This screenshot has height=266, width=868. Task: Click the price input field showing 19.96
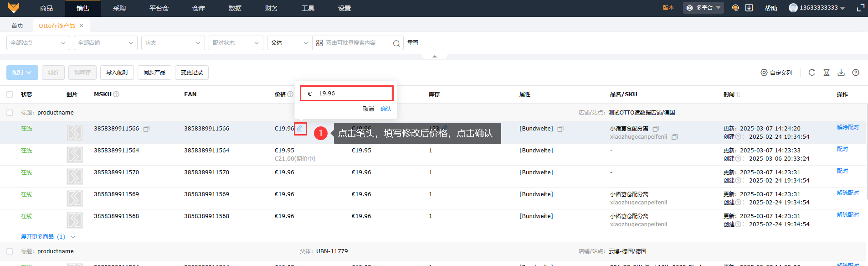[x=347, y=94]
